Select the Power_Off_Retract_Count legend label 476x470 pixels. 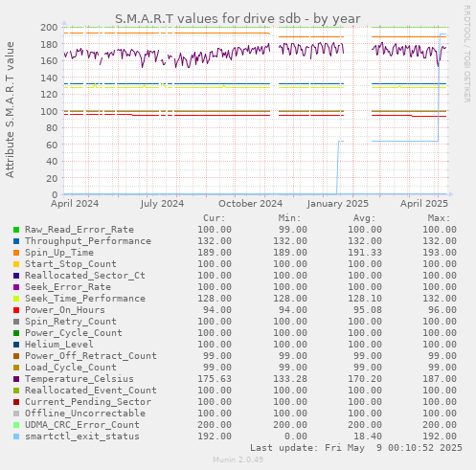pyautogui.click(x=91, y=356)
